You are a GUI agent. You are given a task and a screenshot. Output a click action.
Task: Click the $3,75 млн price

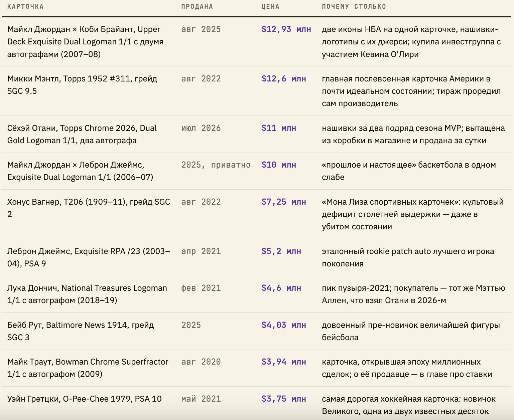pyautogui.click(x=284, y=399)
